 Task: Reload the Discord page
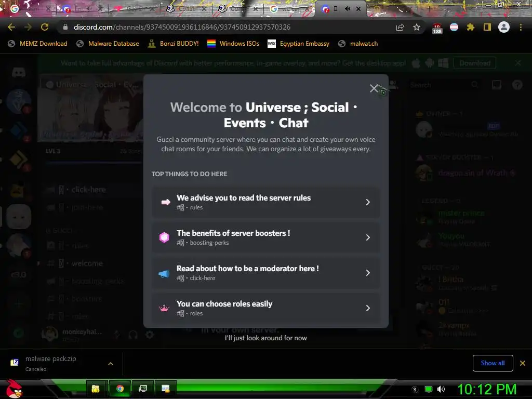tap(45, 27)
